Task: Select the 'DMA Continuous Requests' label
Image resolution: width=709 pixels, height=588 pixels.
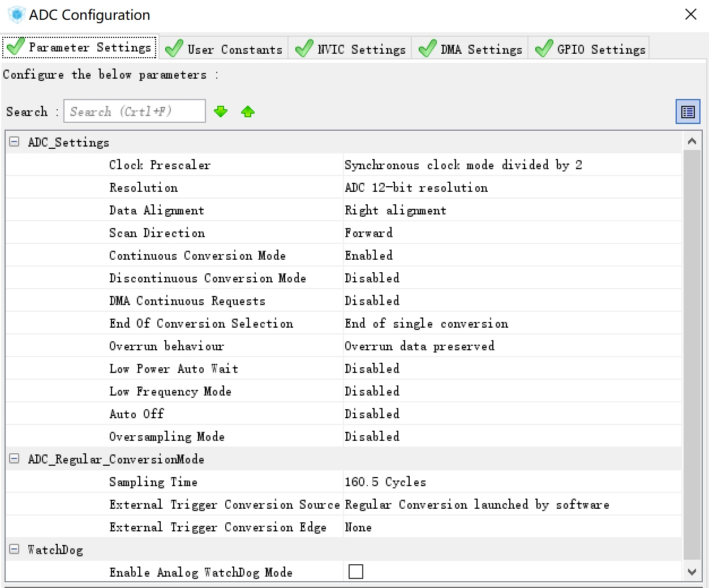Action: 187,301
